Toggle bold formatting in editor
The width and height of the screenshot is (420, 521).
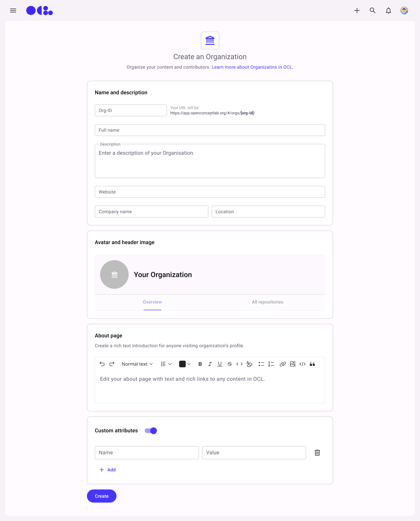click(x=200, y=364)
